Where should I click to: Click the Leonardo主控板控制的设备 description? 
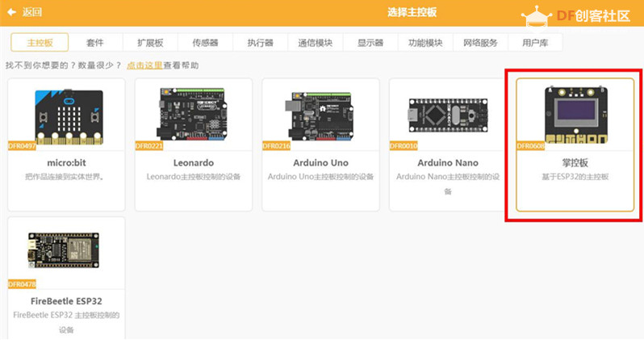pos(194,177)
